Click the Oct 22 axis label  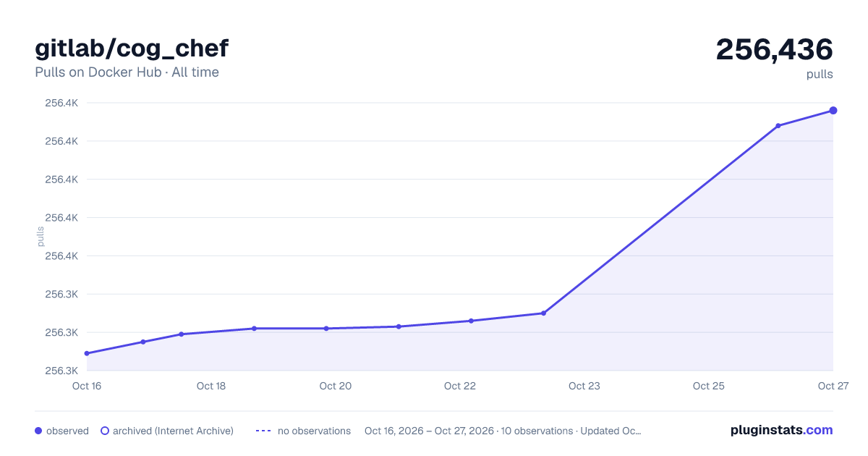[x=460, y=386]
